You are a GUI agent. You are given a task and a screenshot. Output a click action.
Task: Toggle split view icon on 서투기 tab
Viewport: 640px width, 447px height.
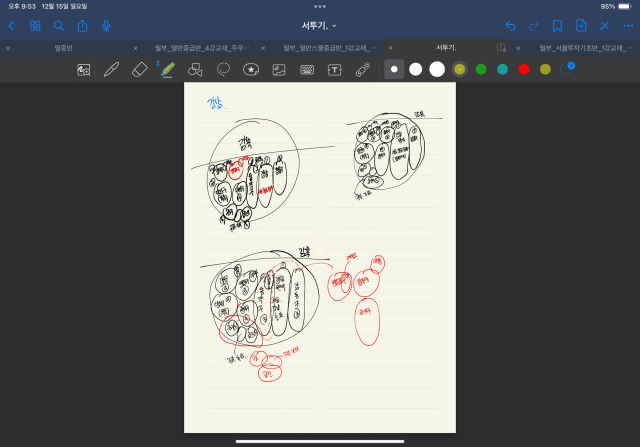(x=501, y=48)
